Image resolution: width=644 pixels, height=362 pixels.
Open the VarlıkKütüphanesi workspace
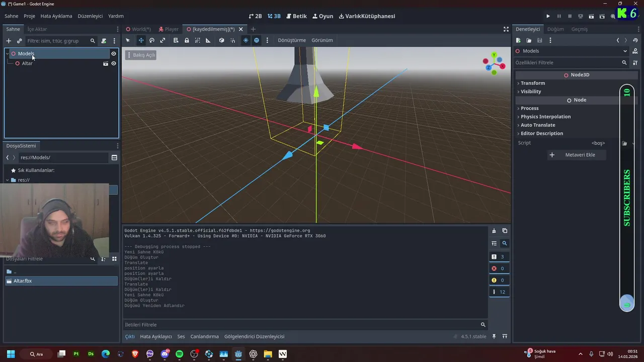pos(367,16)
